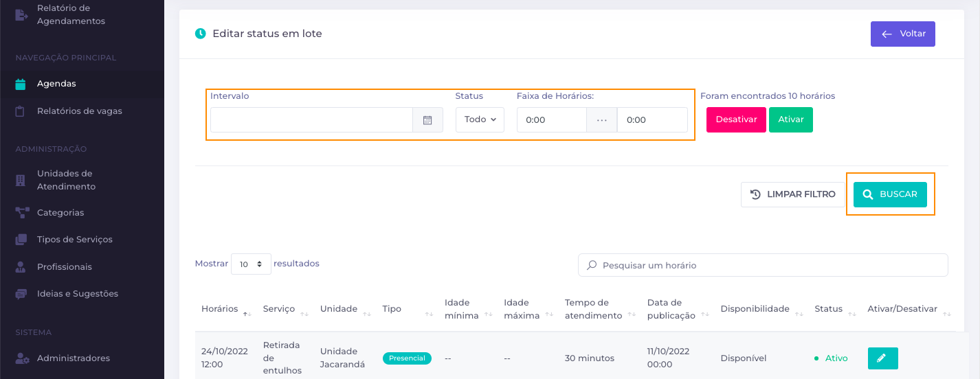The height and width of the screenshot is (379, 980).
Task: Click Foram encontrados 10 horários text
Action: 768,96
